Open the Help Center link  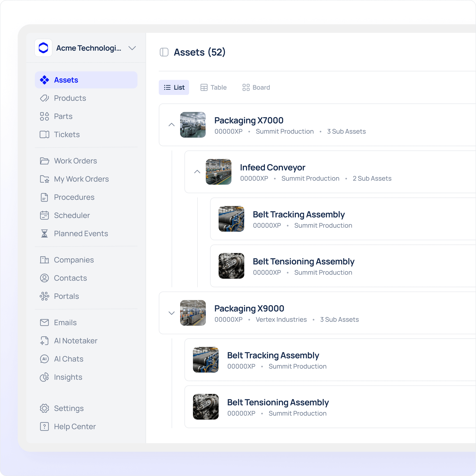pos(75,427)
